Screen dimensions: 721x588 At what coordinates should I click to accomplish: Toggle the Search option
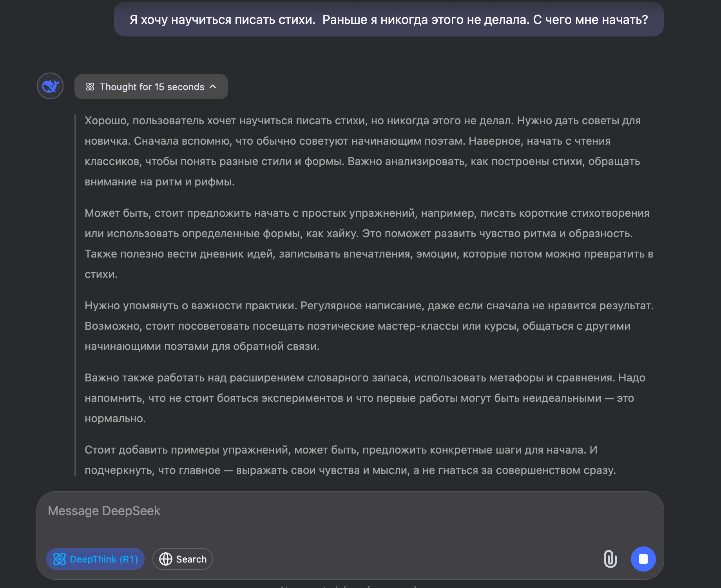click(183, 559)
